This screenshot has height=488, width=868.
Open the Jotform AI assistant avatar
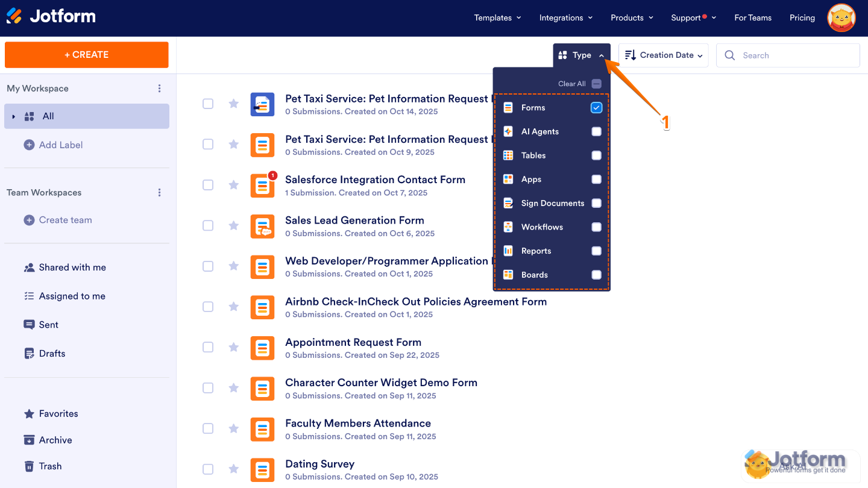[x=841, y=17]
